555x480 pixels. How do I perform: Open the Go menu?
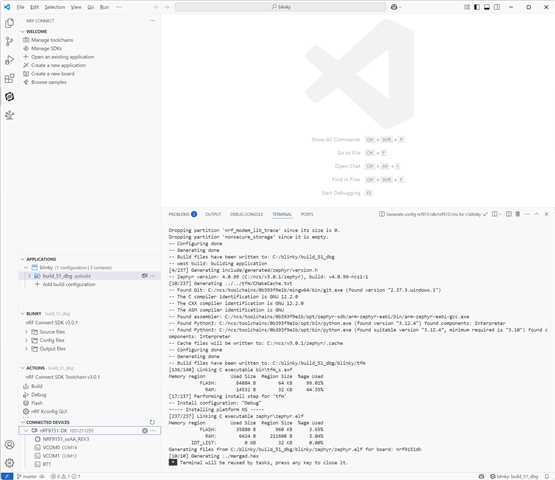click(91, 7)
